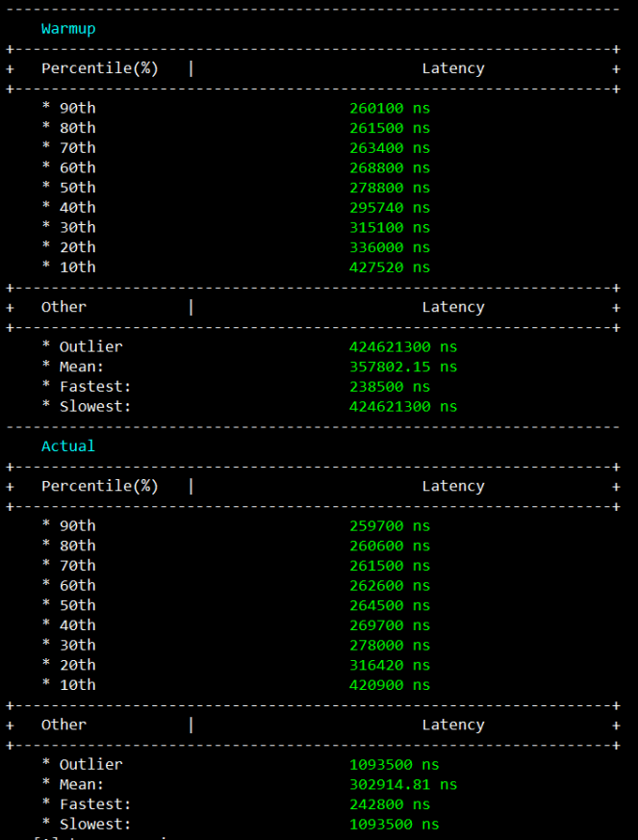Click the latency value "268800 ns"
Screen dimensions: 638x840
tap(390, 167)
